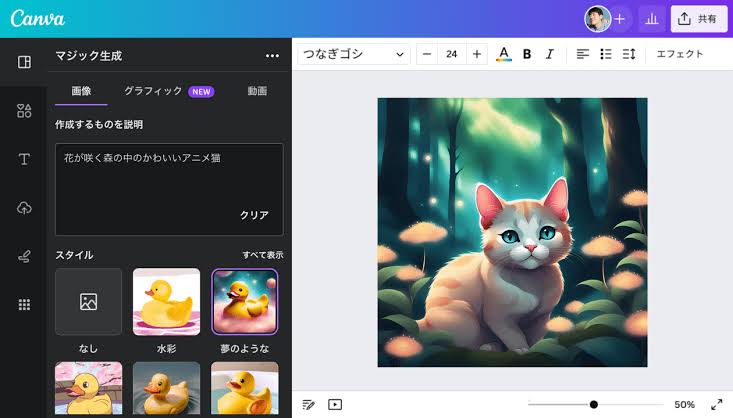Screen dimensions: 733x418
Task: Open the つなぎゴシ font dropdown
Action: pyautogui.click(x=354, y=54)
